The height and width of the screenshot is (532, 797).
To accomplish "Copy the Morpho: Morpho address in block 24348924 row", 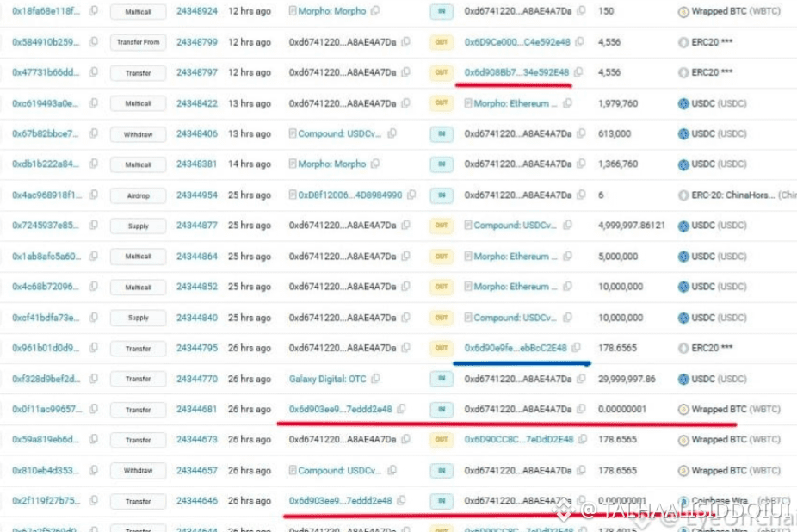I will (x=375, y=10).
